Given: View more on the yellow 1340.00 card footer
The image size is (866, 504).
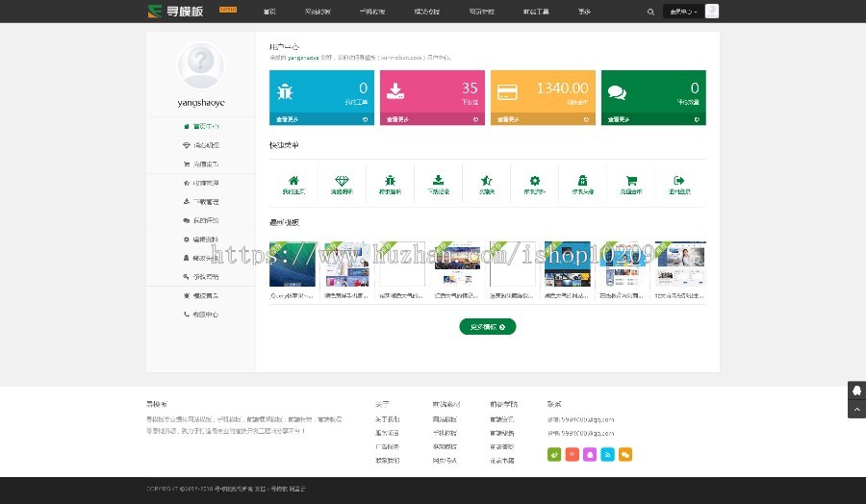Looking at the screenshot, I should tap(543, 119).
